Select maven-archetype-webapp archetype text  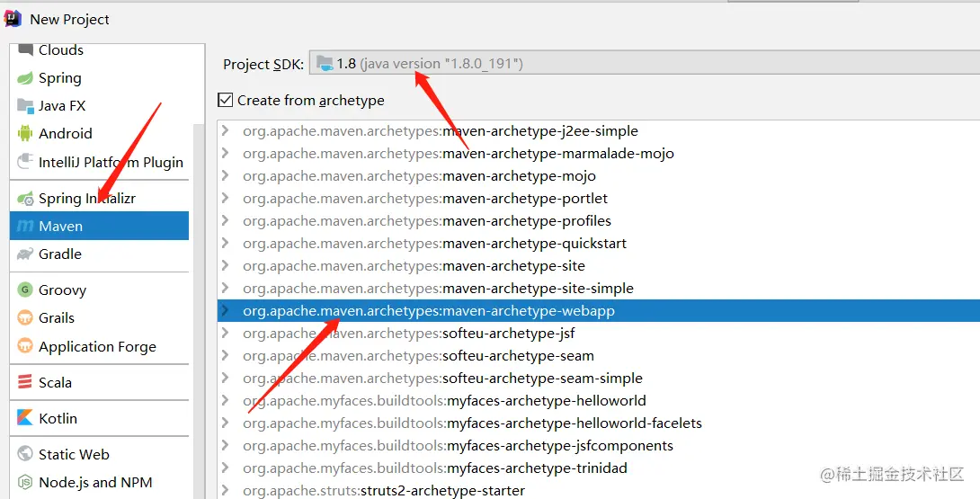[529, 311]
